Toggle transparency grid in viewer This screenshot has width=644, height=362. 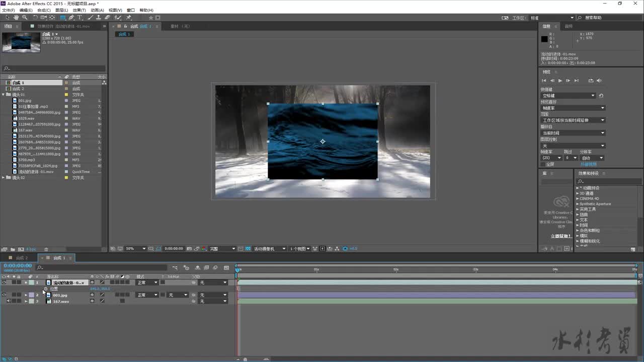[x=248, y=248]
